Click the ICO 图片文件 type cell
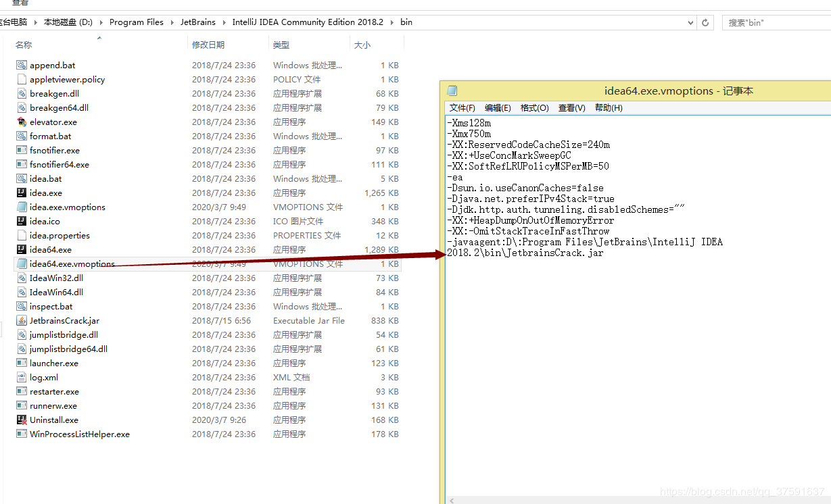Screen dimensions: 831x504 [x=298, y=222]
